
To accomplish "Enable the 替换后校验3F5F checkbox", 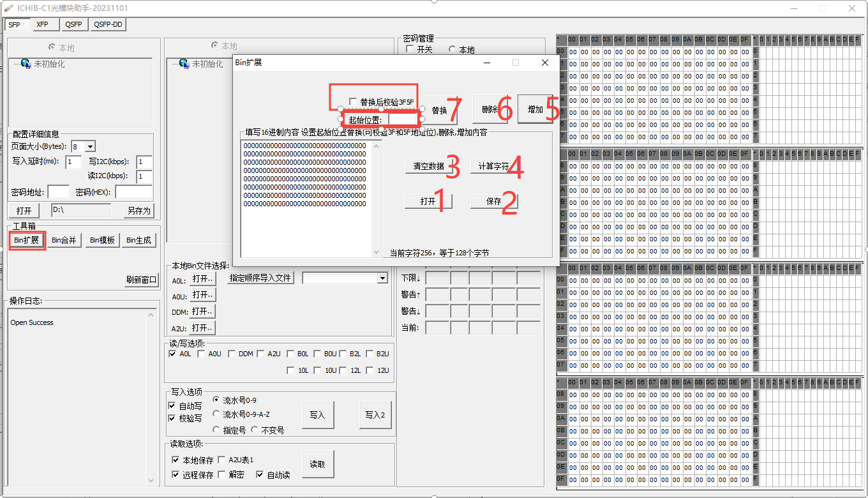I will tap(353, 100).
